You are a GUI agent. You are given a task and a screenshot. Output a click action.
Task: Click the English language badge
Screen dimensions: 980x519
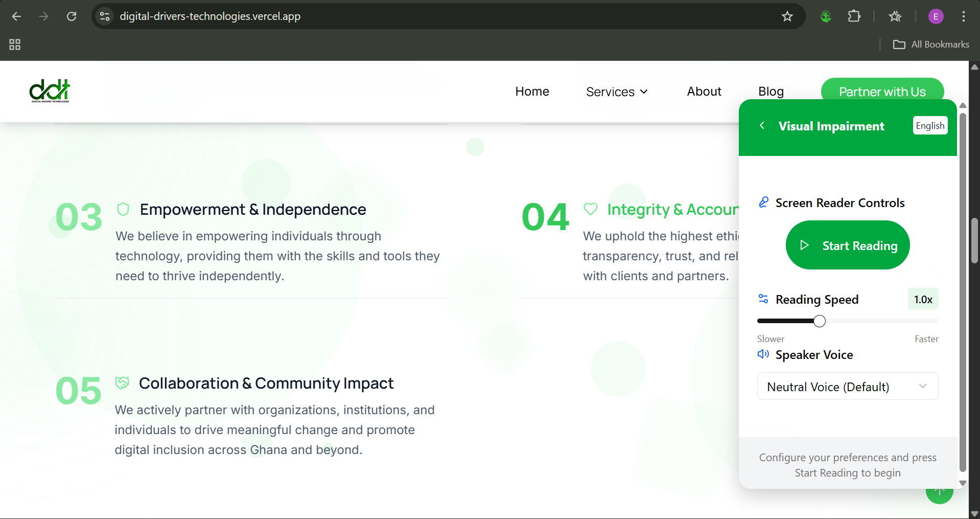(929, 125)
